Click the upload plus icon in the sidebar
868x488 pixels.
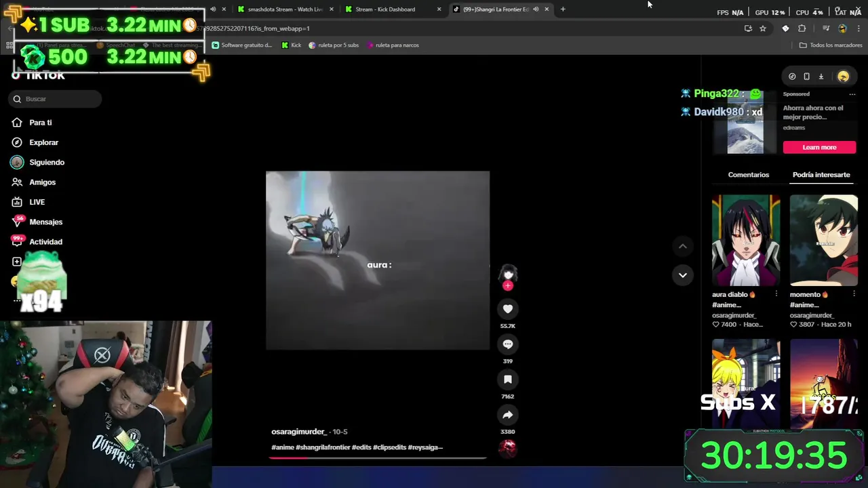(x=17, y=262)
